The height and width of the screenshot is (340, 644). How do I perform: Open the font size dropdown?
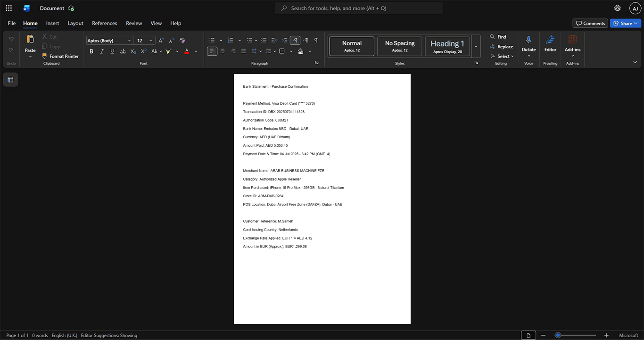pos(151,41)
